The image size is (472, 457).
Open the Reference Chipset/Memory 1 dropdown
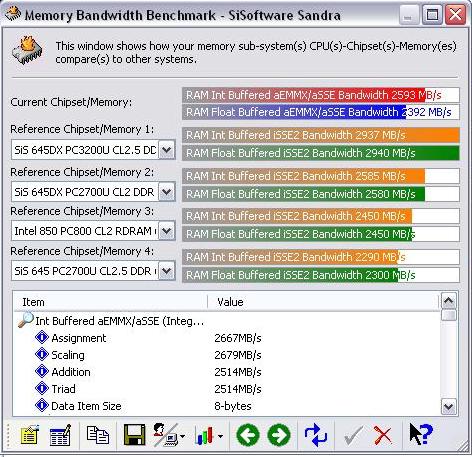(166, 150)
